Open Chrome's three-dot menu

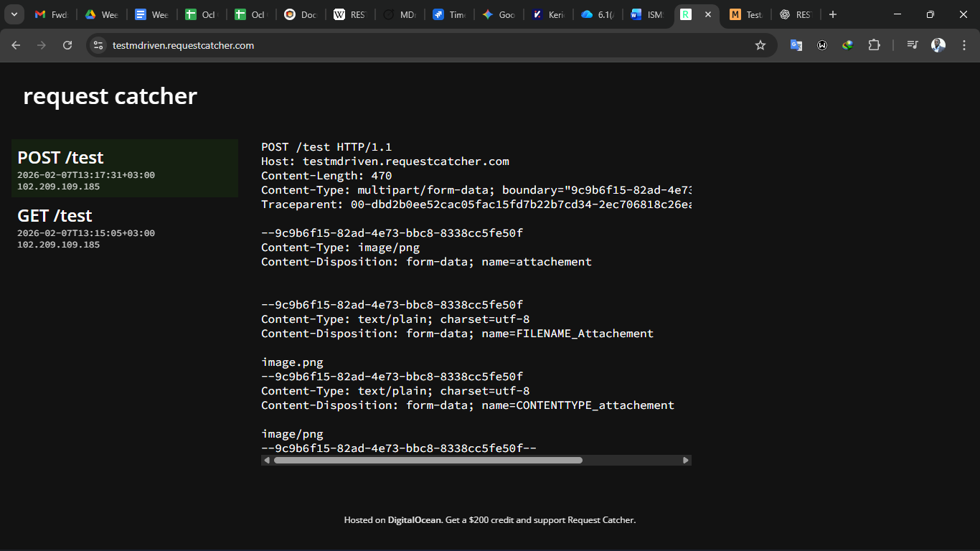coord(963,45)
